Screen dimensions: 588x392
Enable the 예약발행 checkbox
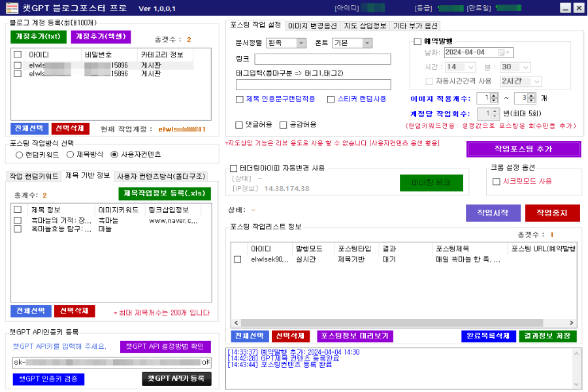pyautogui.click(x=418, y=41)
